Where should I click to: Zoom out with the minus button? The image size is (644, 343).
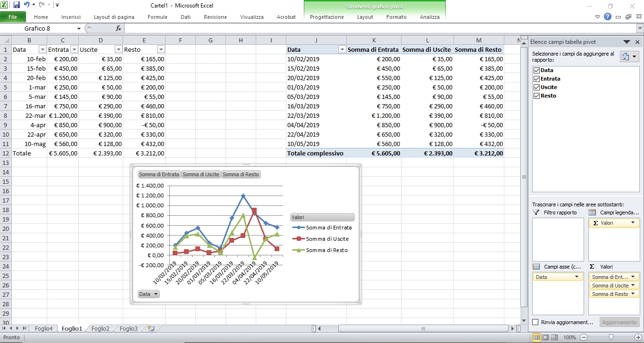[x=584, y=337]
